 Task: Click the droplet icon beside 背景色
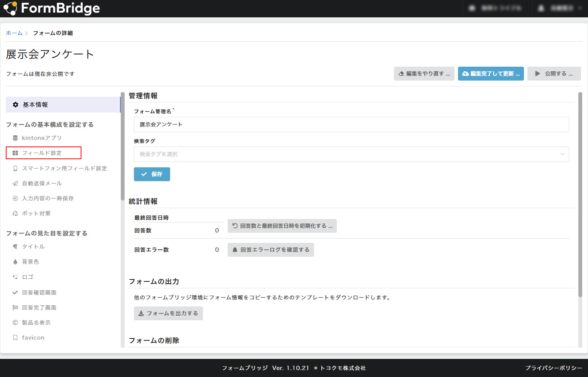pyautogui.click(x=15, y=262)
